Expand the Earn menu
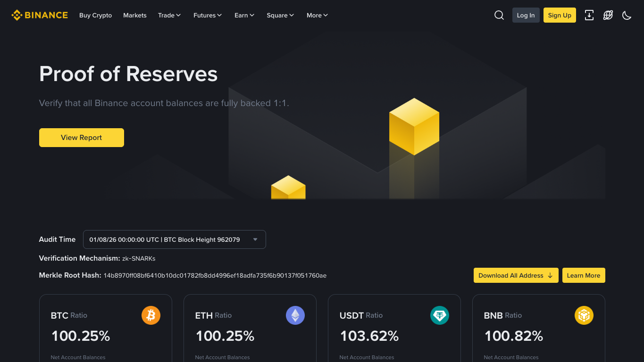The image size is (644, 362). coord(244,15)
